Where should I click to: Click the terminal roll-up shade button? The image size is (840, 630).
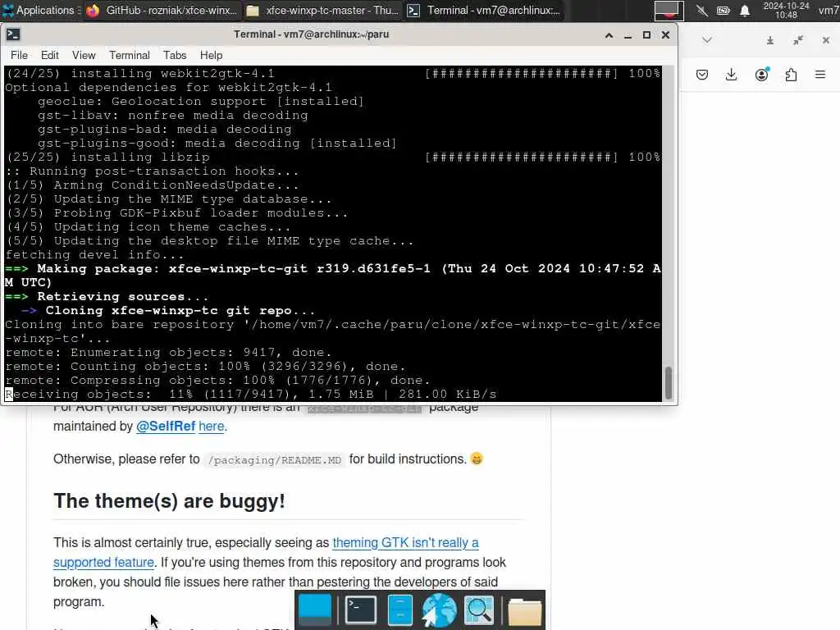(x=609, y=35)
